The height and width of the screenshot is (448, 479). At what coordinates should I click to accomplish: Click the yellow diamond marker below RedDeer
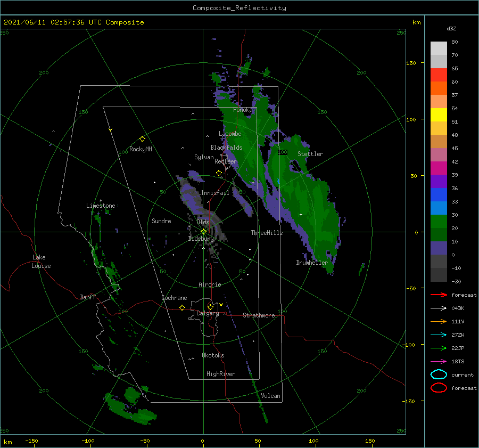pyautogui.click(x=219, y=173)
